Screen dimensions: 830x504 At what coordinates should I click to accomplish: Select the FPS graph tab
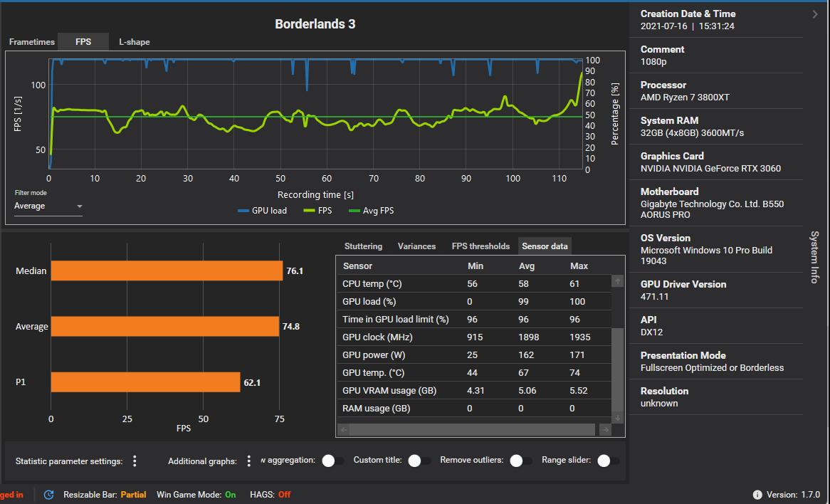coord(83,42)
